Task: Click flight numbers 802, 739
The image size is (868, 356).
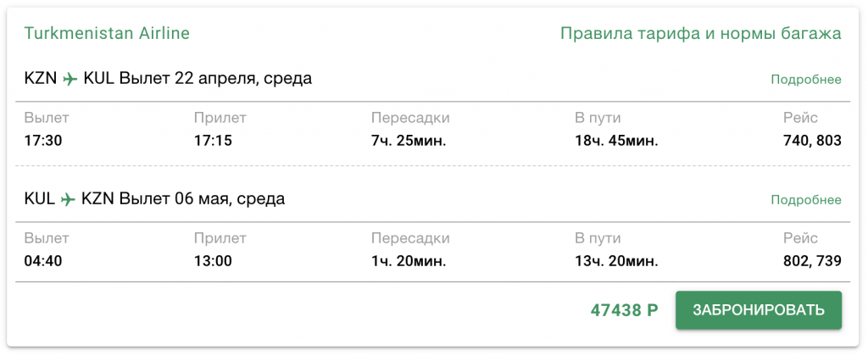Action: (x=812, y=260)
